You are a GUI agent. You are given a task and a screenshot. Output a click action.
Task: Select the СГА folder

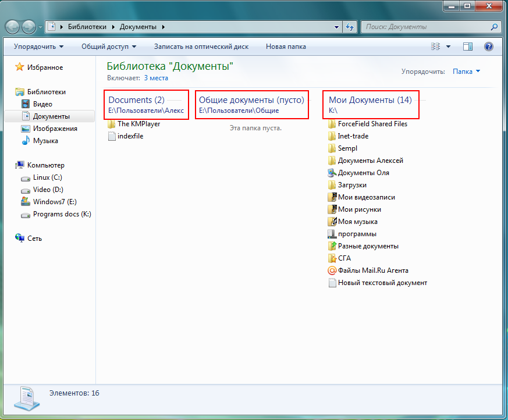pyautogui.click(x=339, y=258)
